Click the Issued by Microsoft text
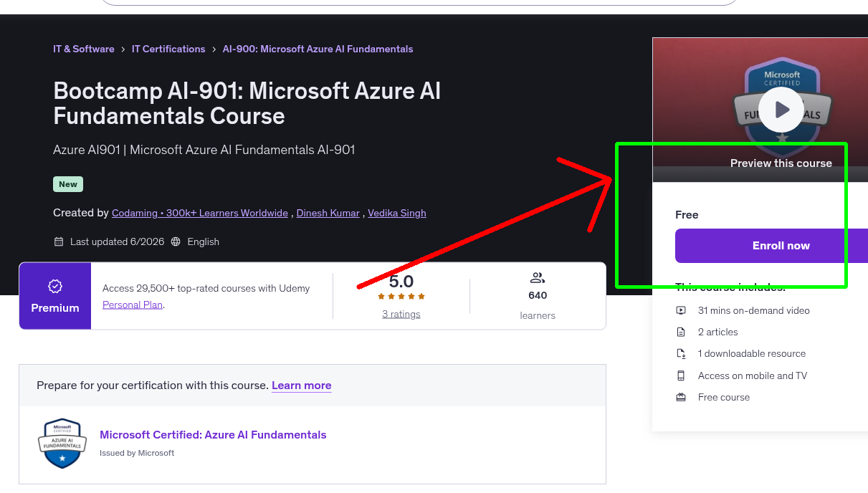The height and width of the screenshot is (493, 868). coord(137,453)
